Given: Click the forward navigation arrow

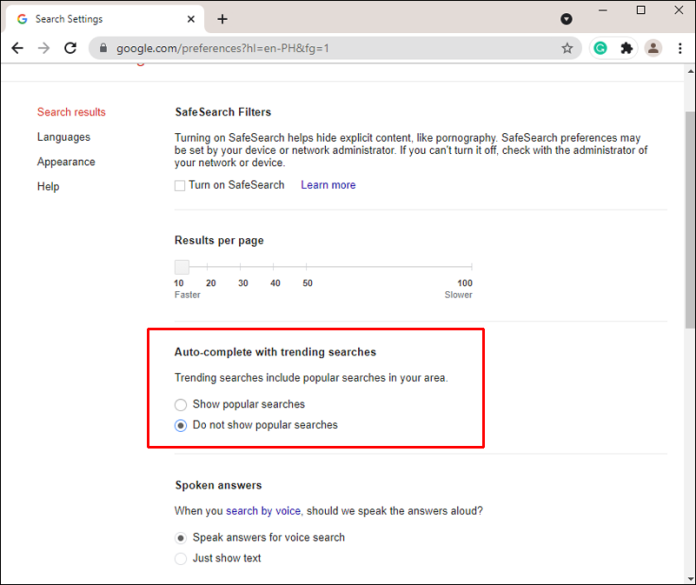Looking at the screenshot, I should click(x=43, y=48).
